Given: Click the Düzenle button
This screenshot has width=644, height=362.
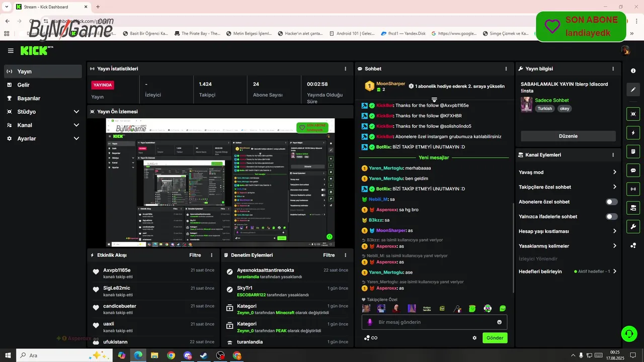Looking at the screenshot, I should tap(568, 136).
